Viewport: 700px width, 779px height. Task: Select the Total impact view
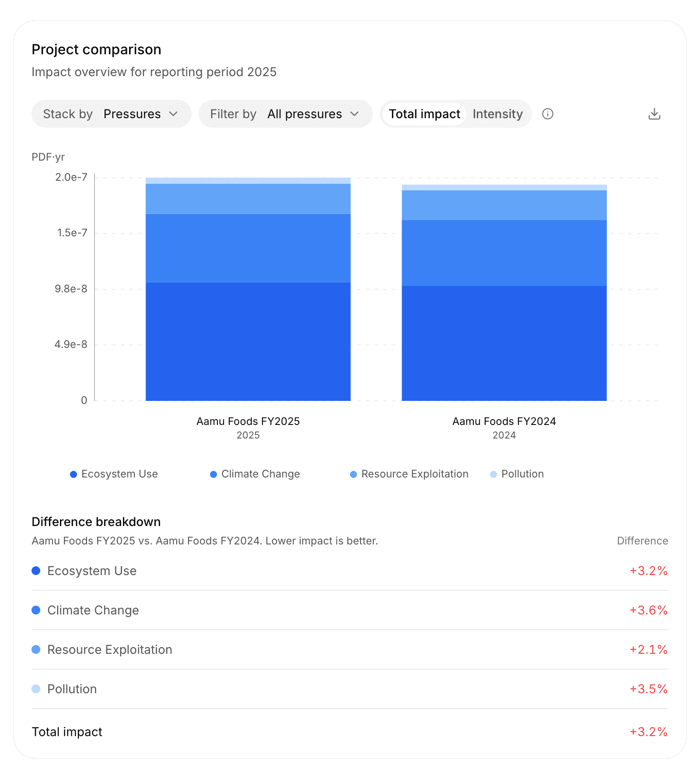pos(424,114)
